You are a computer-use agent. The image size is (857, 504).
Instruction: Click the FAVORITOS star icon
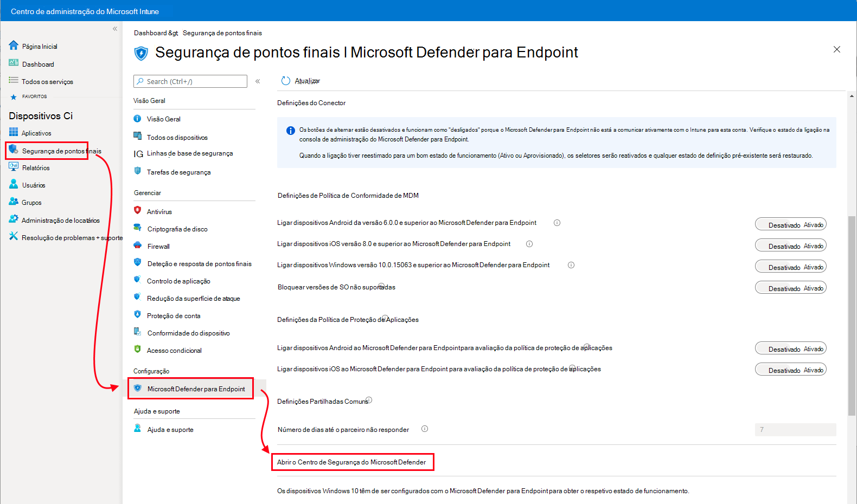pyautogui.click(x=14, y=97)
